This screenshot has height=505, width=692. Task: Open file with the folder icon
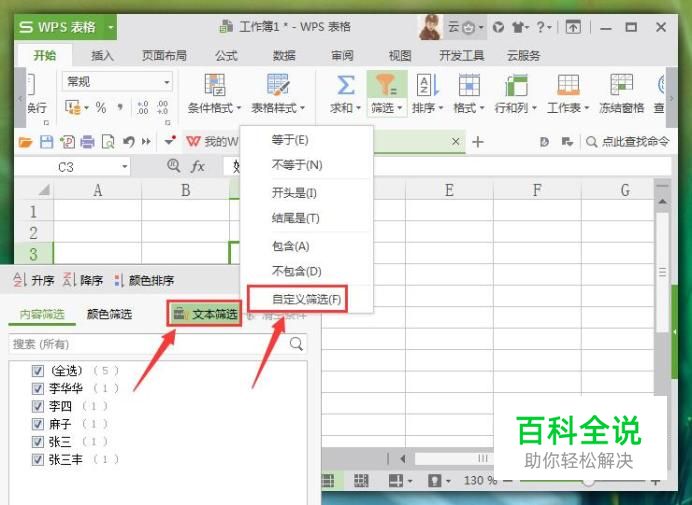click(26, 142)
